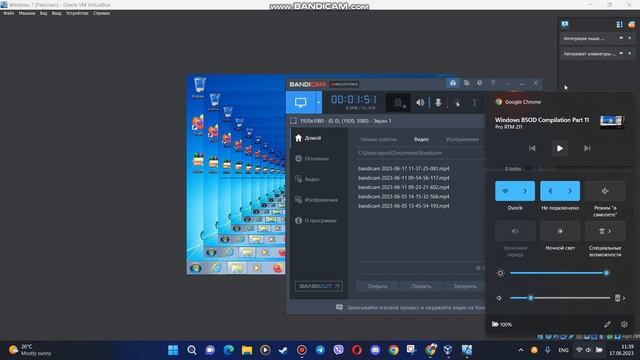Open the recording mode dropdown arrow
The height and width of the screenshot is (360, 640).
click(318, 102)
